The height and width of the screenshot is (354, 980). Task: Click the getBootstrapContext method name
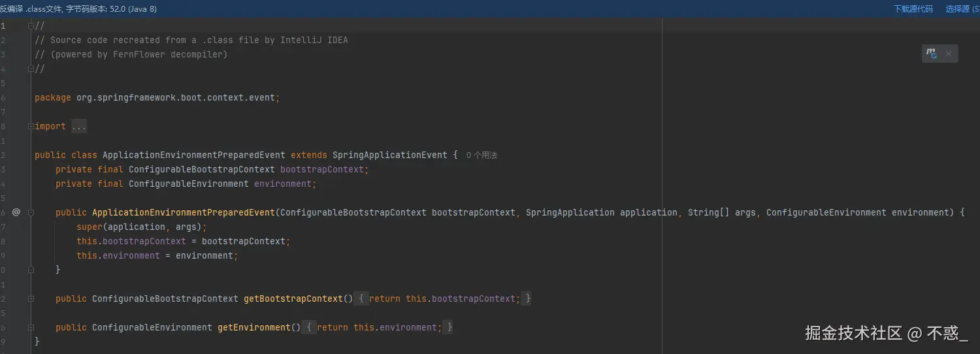(293, 299)
